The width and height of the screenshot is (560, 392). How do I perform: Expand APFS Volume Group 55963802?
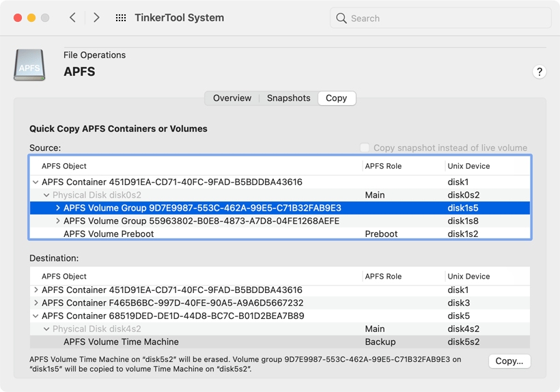[57, 221]
